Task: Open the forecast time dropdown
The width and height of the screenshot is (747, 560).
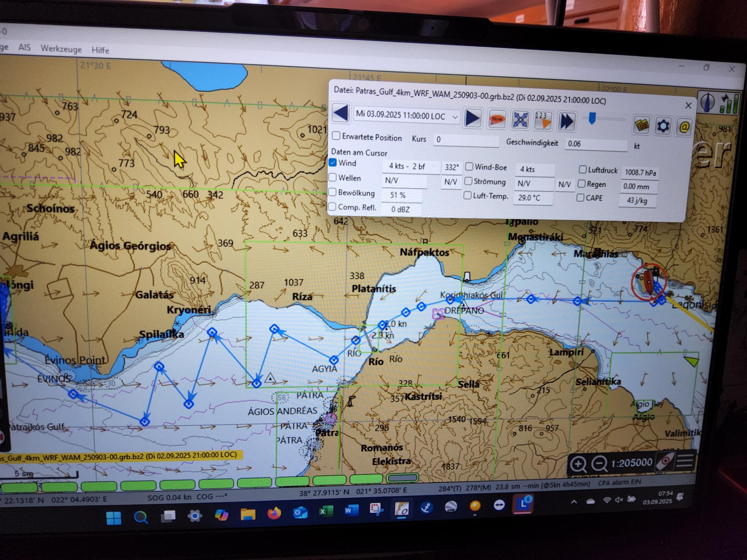Action: 455,117
